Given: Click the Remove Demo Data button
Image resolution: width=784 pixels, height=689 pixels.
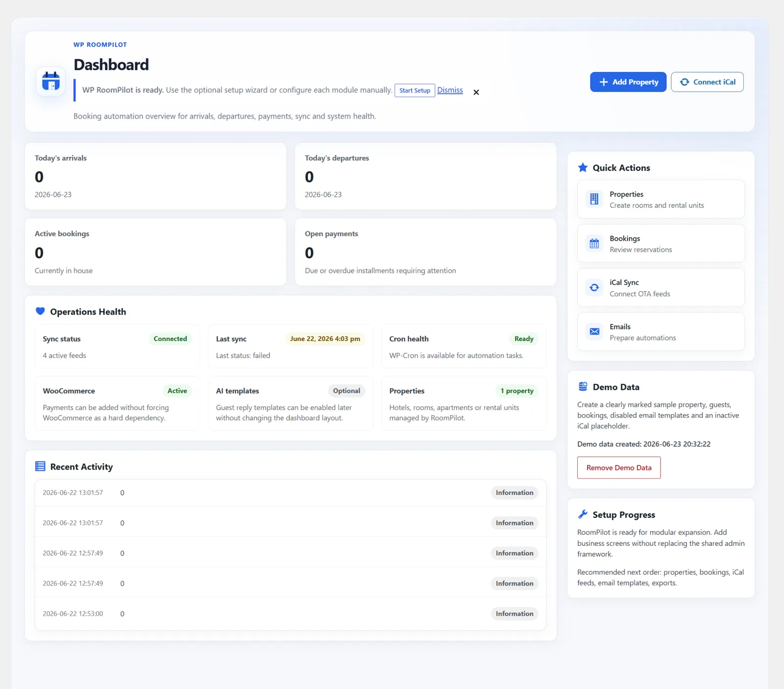Looking at the screenshot, I should (619, 468).
